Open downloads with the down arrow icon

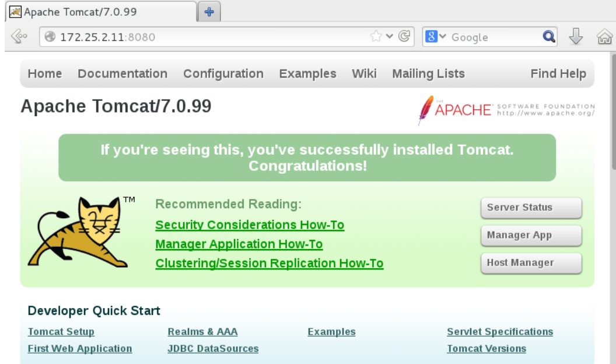pyautogui.click(x=576, y=37)
